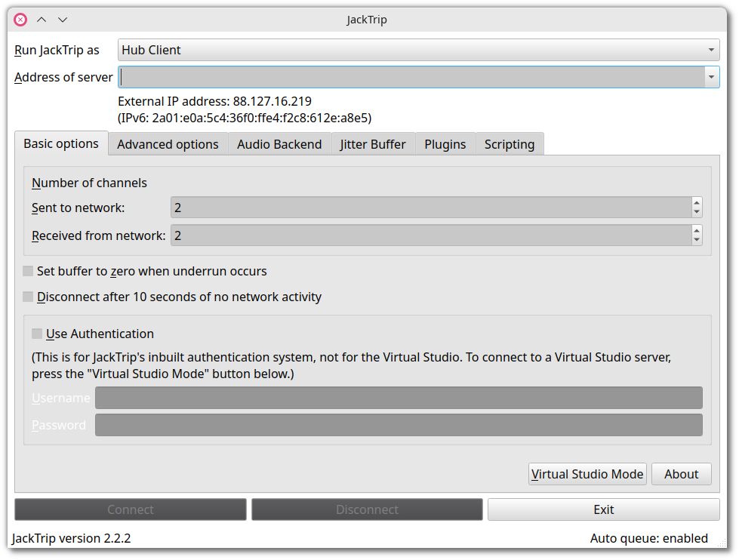The width and height of the screenshot is (739, 560).
Task: Click the up arrow icon in title bar
Action: point(42,20)
